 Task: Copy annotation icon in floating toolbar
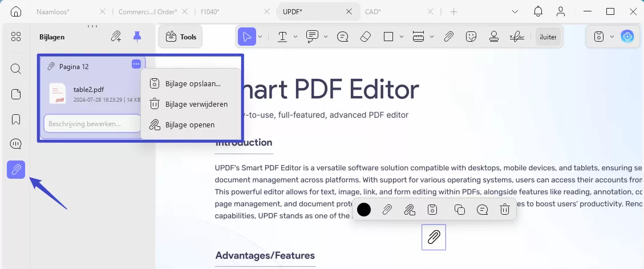(460, 210)
